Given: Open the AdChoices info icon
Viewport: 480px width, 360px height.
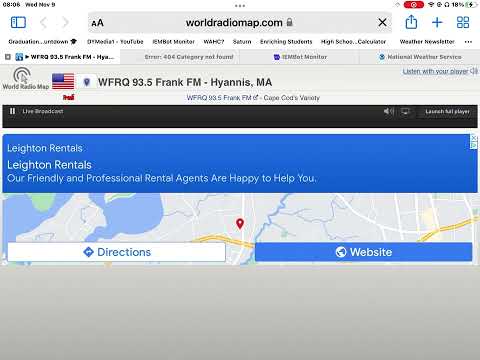Looking at the screenshot, I should 474,145.
